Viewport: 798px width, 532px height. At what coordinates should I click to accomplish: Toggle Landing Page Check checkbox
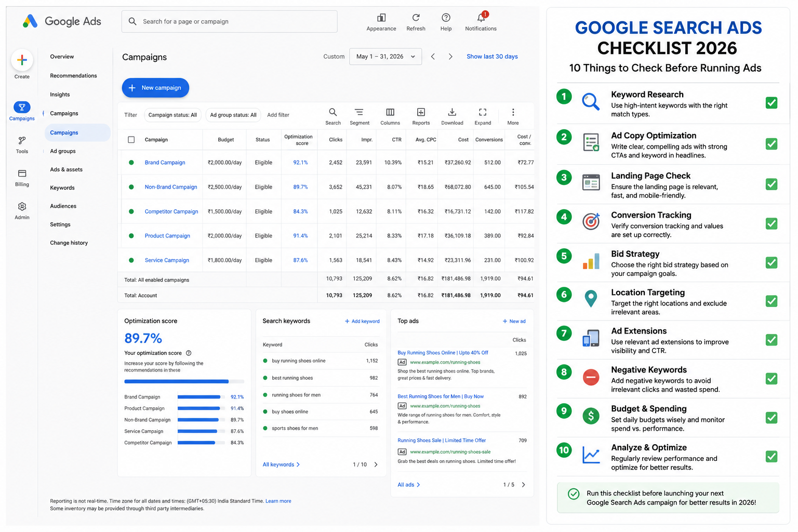click(772, 184)
